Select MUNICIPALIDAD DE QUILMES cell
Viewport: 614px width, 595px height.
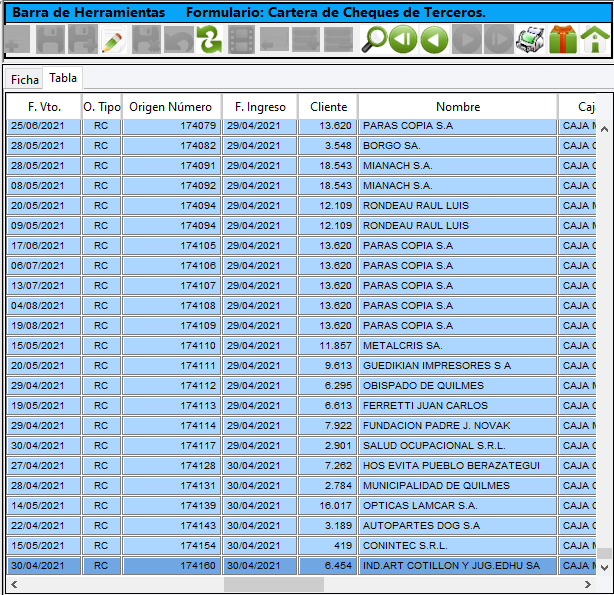[457, 486]
